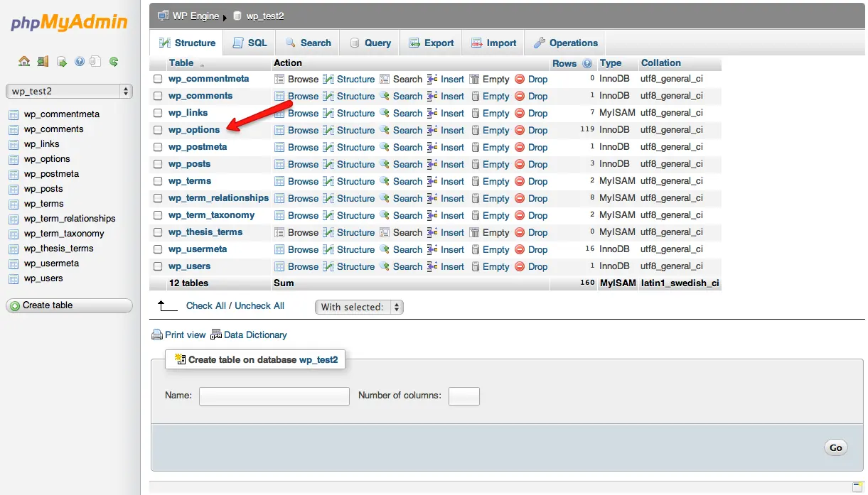Screen dimensions: 868x495
Task: Open the SQL documentation pages icon
Action: pos(96,62)
